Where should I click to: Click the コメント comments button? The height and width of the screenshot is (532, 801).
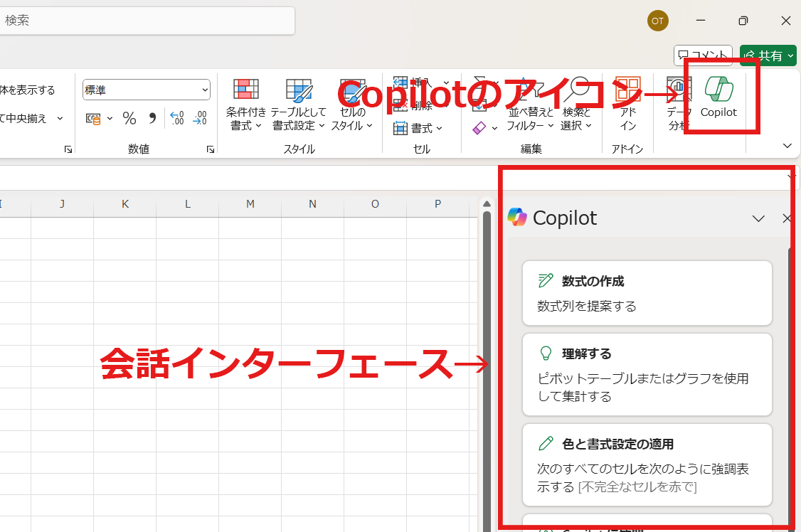tap(703, 55)
